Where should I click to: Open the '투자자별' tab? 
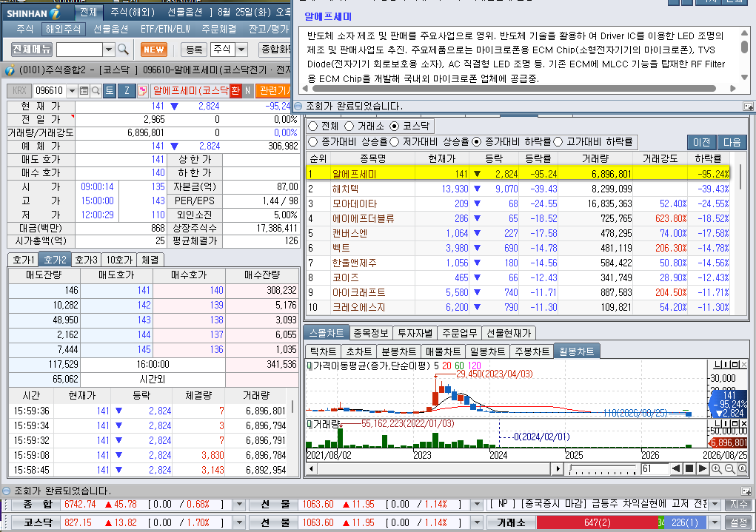[x=415, y=333]
